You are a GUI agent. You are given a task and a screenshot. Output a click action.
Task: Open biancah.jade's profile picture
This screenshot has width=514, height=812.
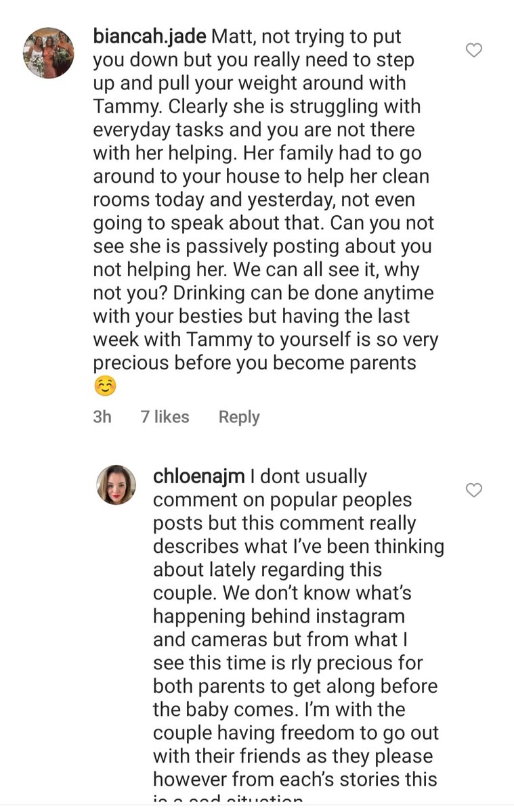49,53
